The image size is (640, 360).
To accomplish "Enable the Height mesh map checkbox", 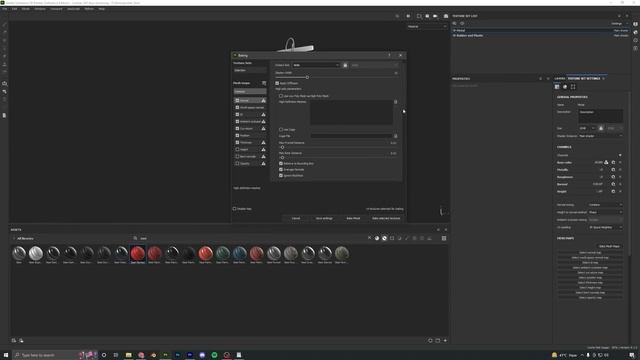I will pos(237,149).
